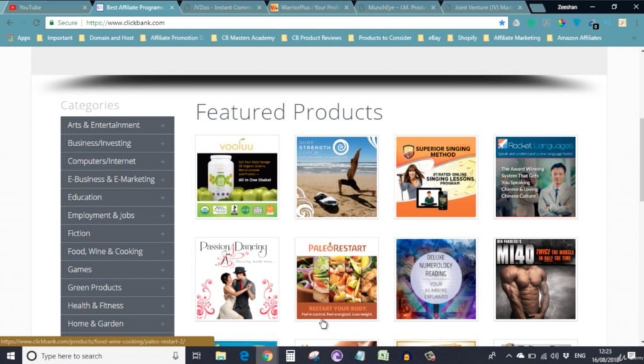The width and height of the screenshot is (644, 364).
Task: Open the Superior Singing Method product
Action: 436,177
